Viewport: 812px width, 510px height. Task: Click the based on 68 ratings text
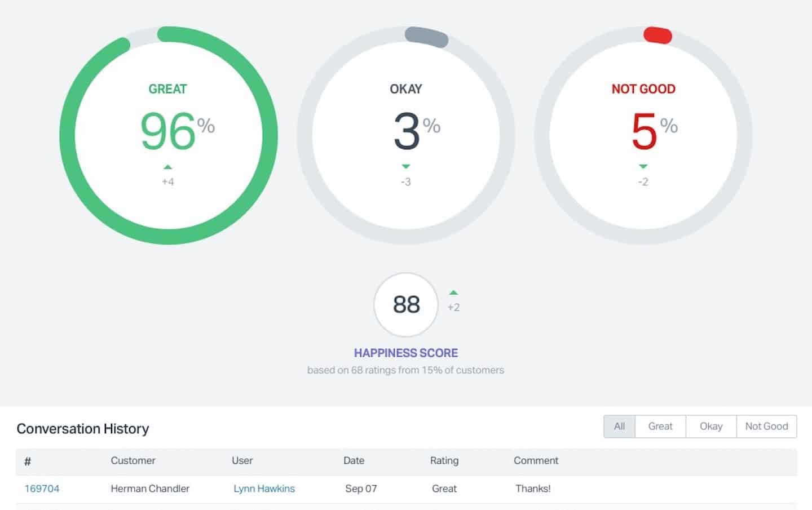click(x=405, y=370)
